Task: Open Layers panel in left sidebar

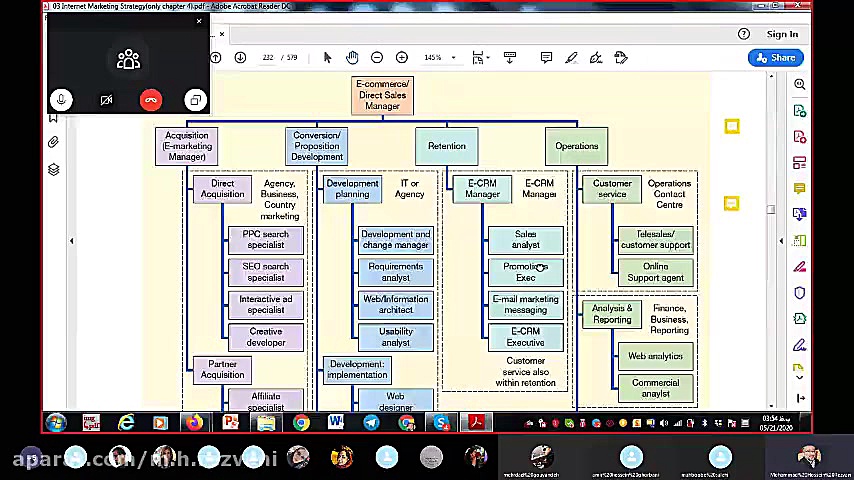Action: tap(53, 170)
